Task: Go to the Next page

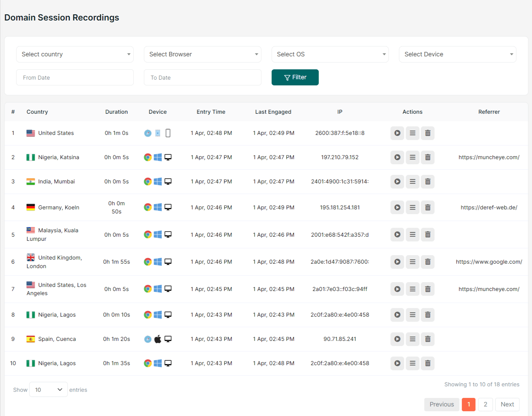Action: tap(507, 404)
